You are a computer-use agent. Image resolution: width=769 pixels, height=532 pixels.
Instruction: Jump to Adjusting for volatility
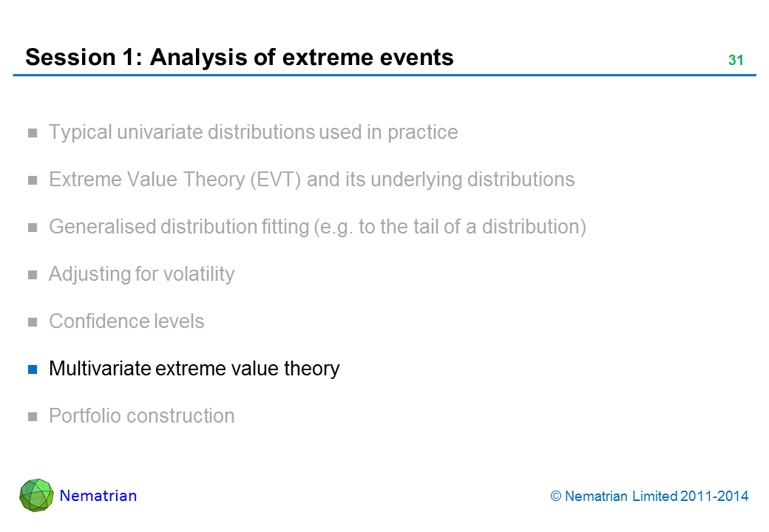141,275
